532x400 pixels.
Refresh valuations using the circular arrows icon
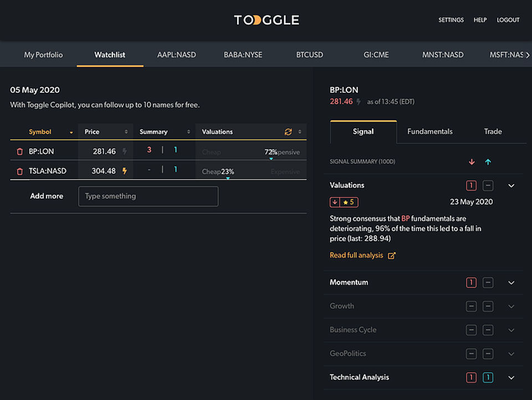[288, 131]
